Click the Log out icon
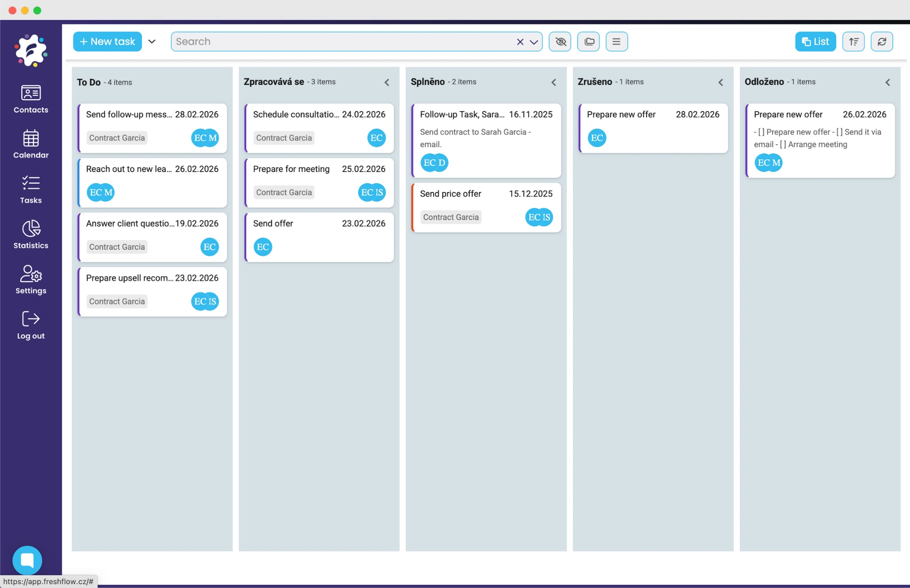 [x=31, y=325]
